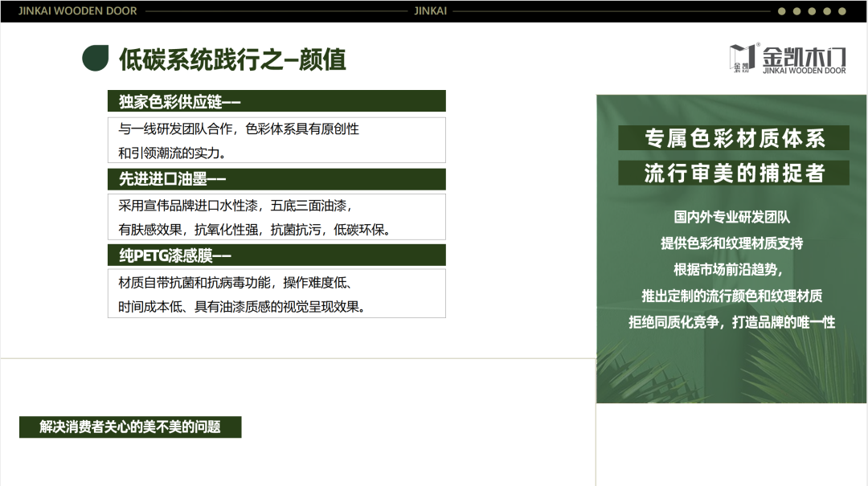Click the centered JINKAI header text

[x=430, y=11]
